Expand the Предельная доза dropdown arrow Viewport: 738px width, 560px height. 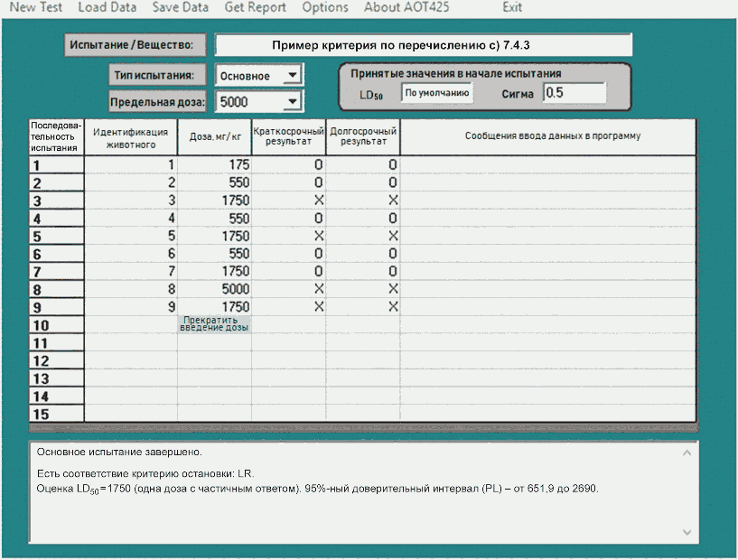(x=291, y=102)
